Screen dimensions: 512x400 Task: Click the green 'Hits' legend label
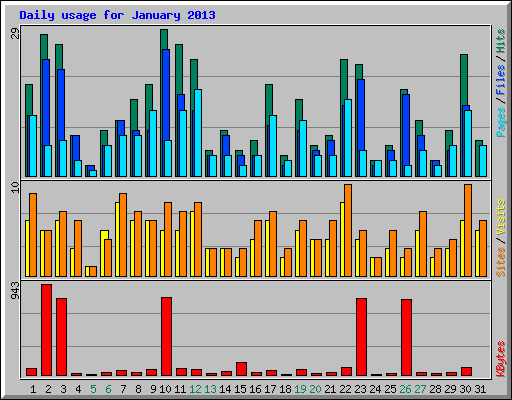pos(500,41)
